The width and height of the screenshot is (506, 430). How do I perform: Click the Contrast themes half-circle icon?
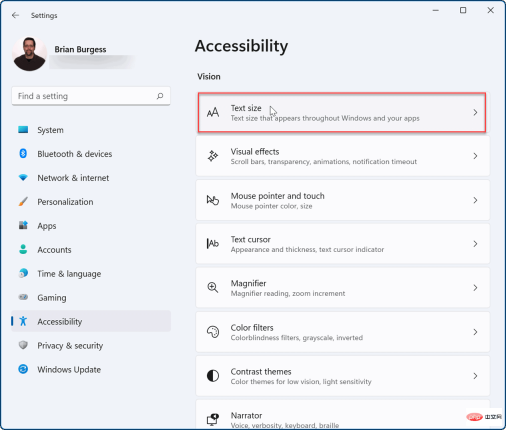(213, 376)
